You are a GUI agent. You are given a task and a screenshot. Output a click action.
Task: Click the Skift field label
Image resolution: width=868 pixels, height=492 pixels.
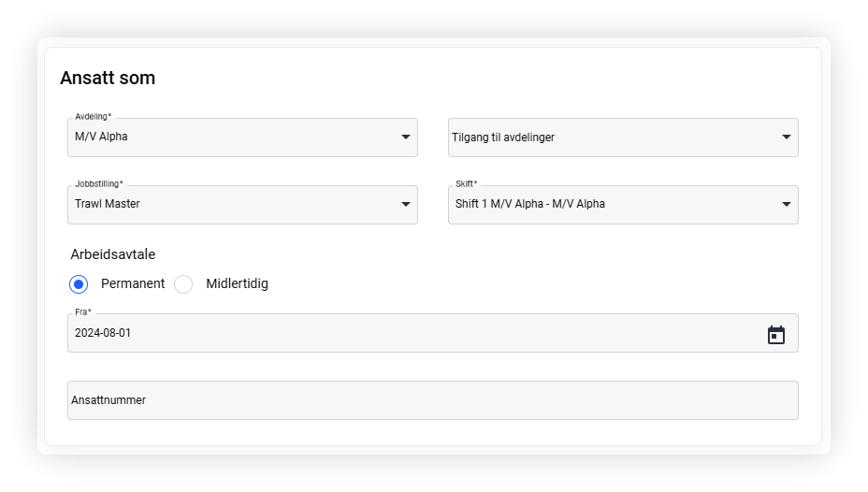(x=466, y=183)
